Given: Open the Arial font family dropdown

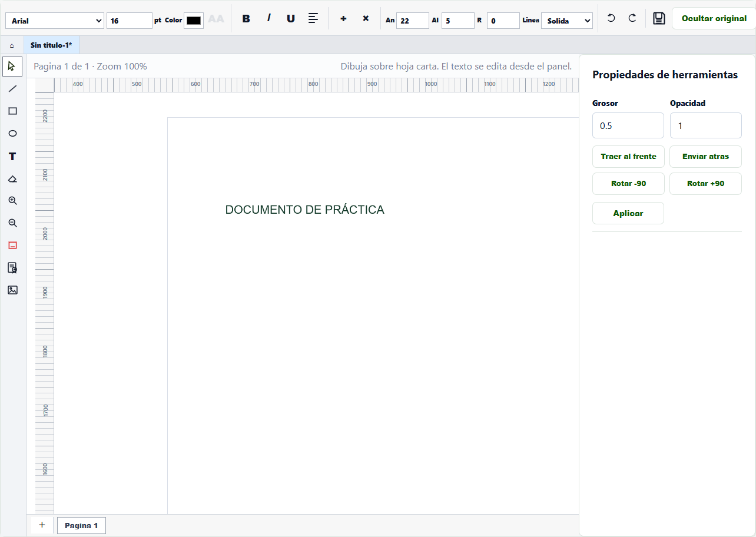Looking at the screenshot, I should (55, 21).
